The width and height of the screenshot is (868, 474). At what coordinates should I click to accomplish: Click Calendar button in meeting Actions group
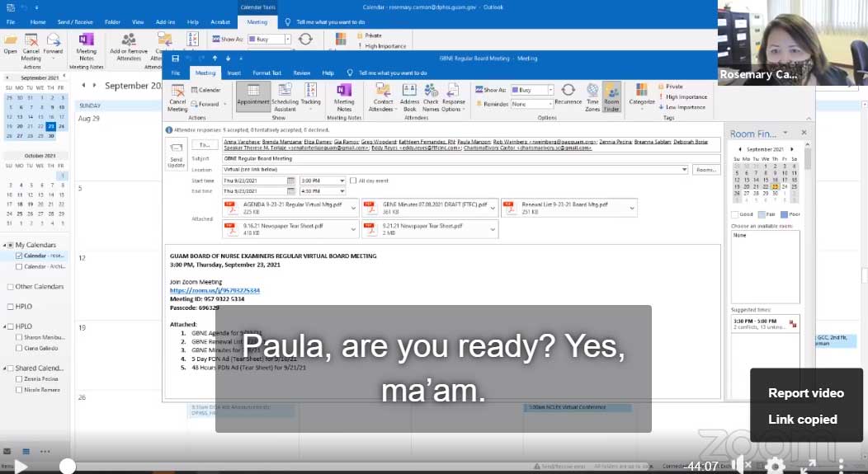205,90
